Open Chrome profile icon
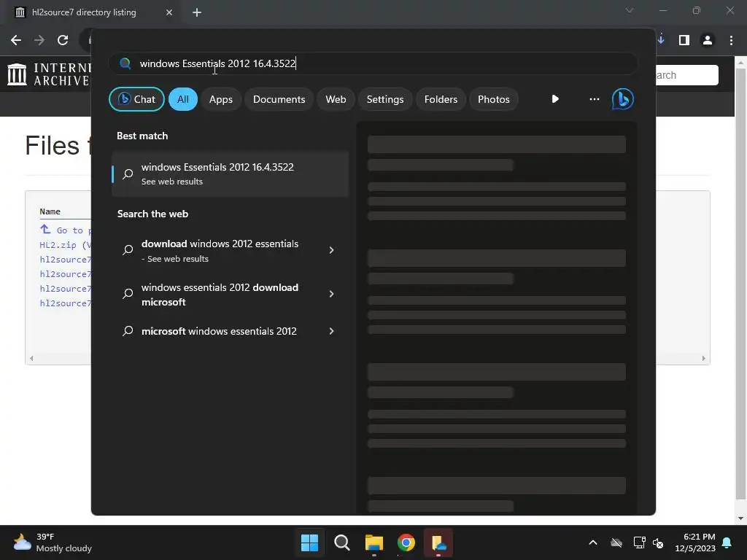 pos(708,40)
